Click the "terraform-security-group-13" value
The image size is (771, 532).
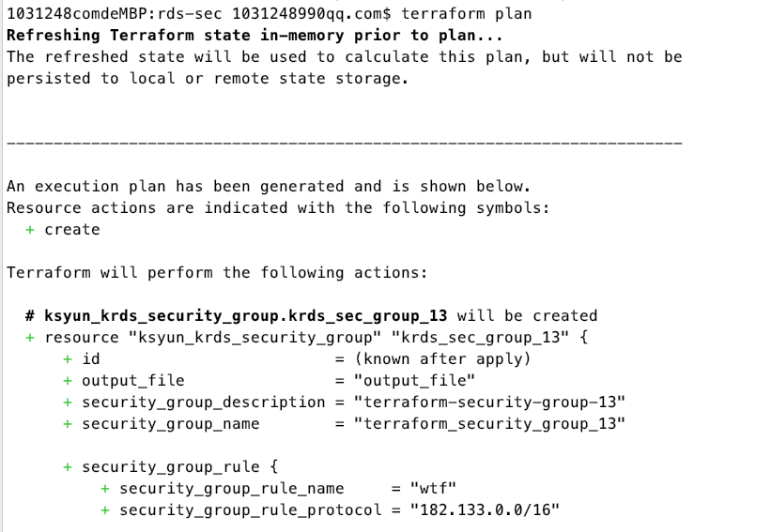pos(489,403)
